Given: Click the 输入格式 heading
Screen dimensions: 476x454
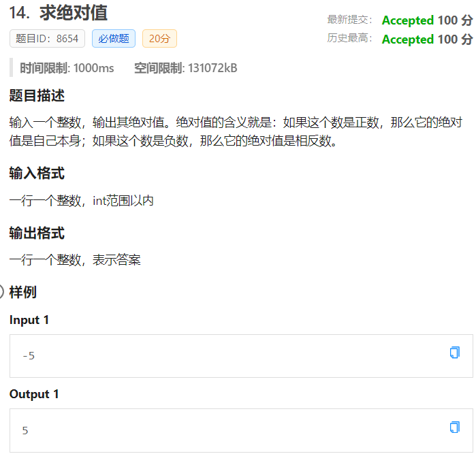Looking at the screenshot, I should (x=37, y=174).
